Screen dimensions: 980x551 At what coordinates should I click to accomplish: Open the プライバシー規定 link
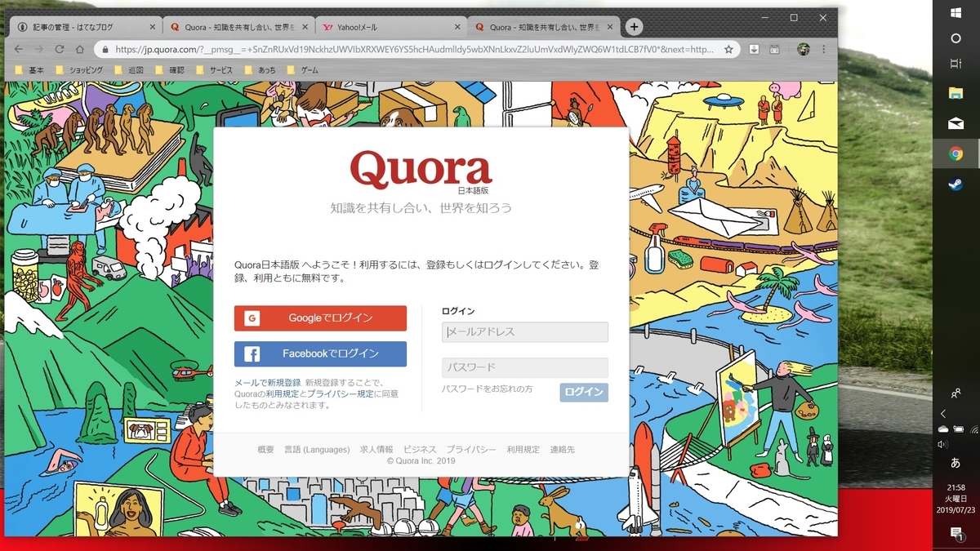click(341, 394)
